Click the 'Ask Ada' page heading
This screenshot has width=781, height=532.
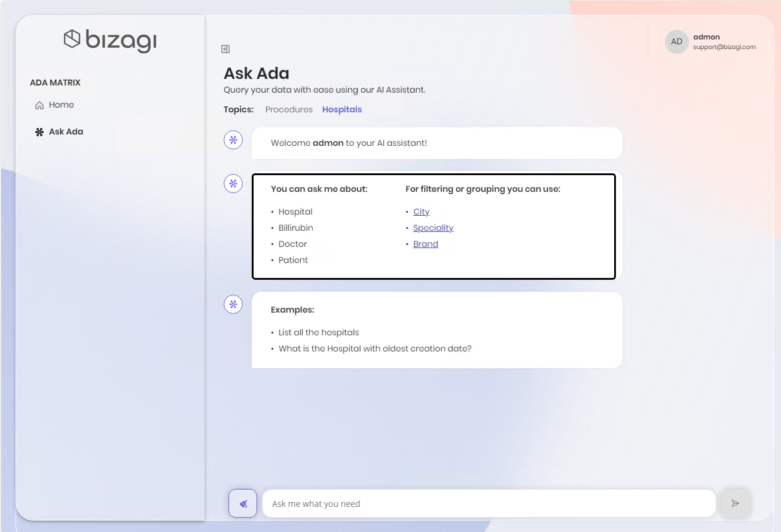point(257,74)
